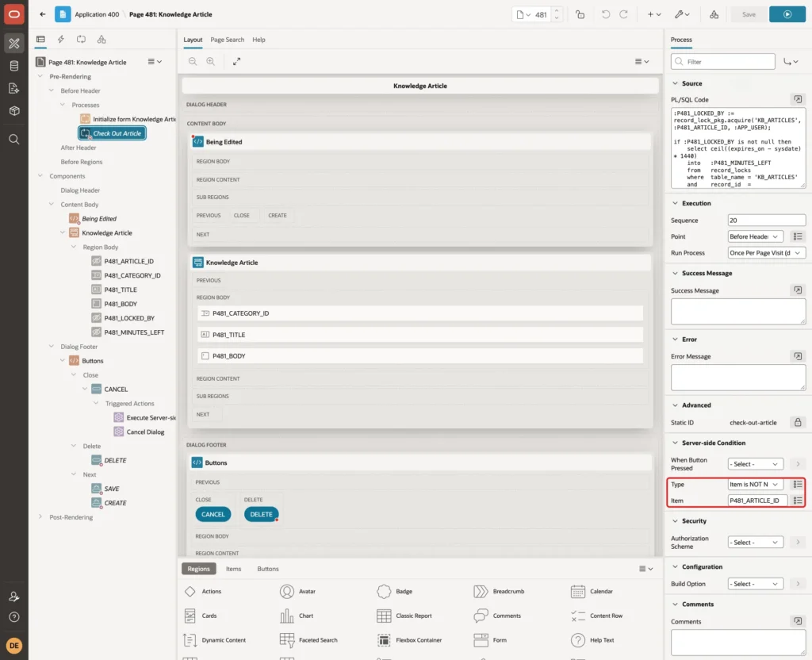This screenshot has width=812, height=660.
Task: Open Team Development sidebar icon
Action: (14, 88)
